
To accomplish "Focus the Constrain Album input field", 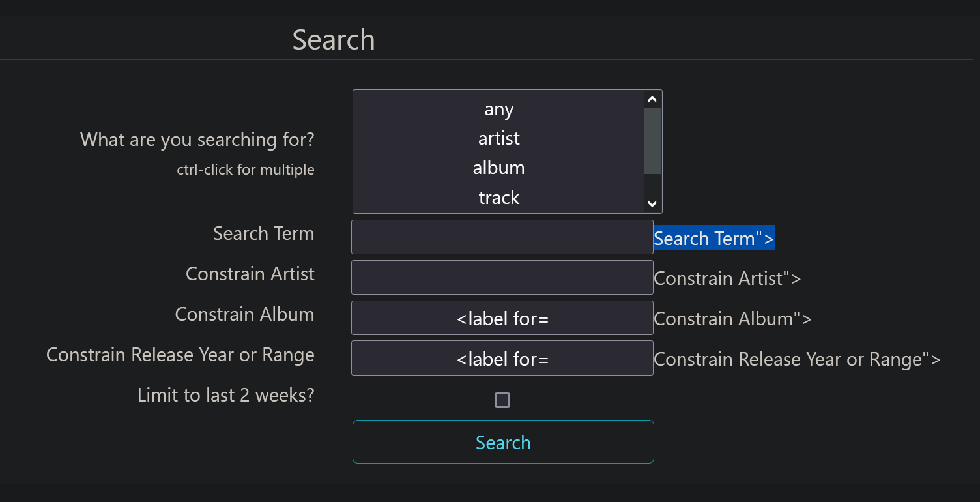I will click(x=502, y=318).
